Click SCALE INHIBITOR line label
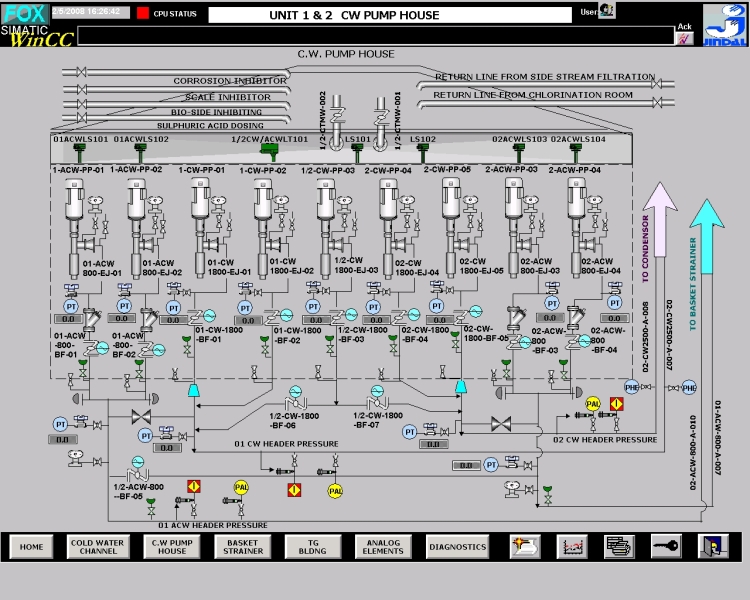The width and height of the screenshot is (750, 600). tap(228, 97)
